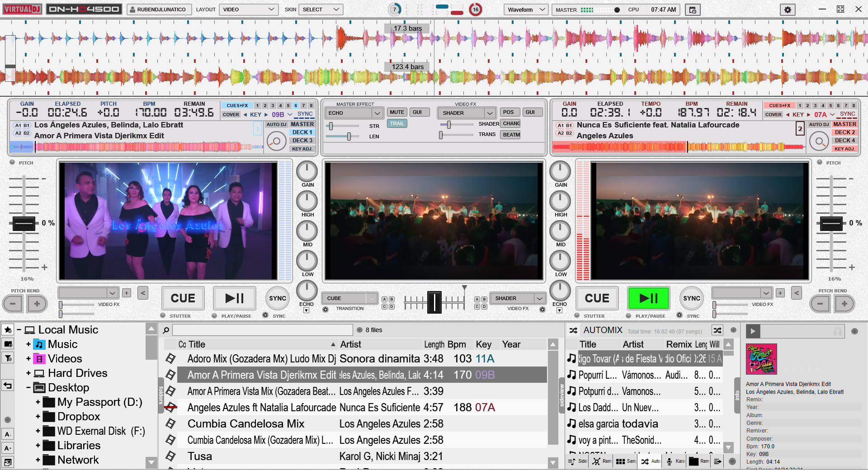Increase browser font size with the A+ icon
Viewport: 868px width, 470px height.
click(8, 448)
